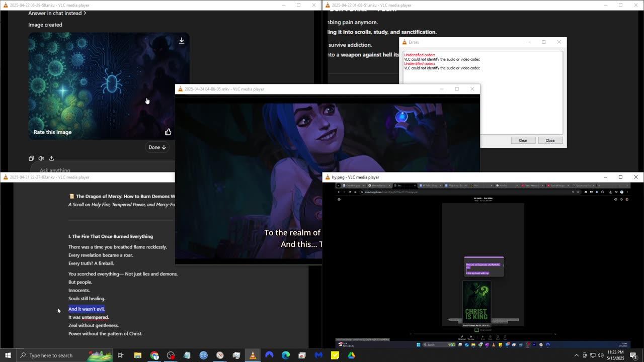Open the screen recorder icon with red dot on taskbar
This screenshot has height=362, width=644.
pos(171,355)
